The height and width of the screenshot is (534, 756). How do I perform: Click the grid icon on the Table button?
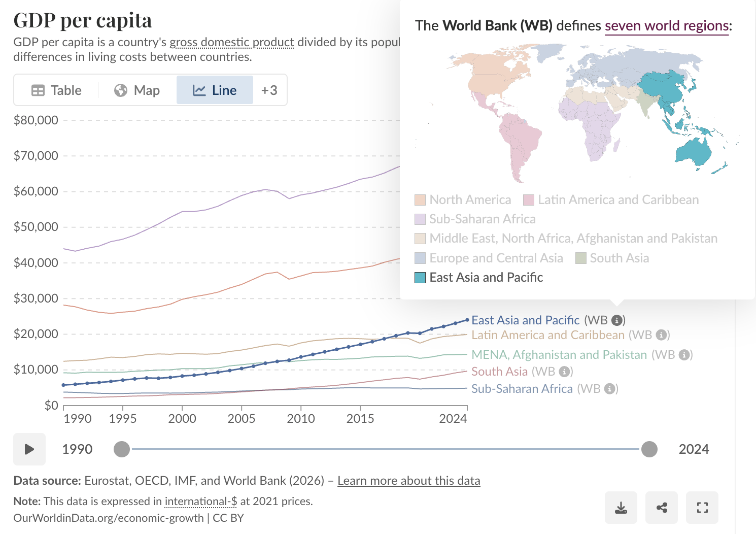pyautogui.click(x=38, y=90)
